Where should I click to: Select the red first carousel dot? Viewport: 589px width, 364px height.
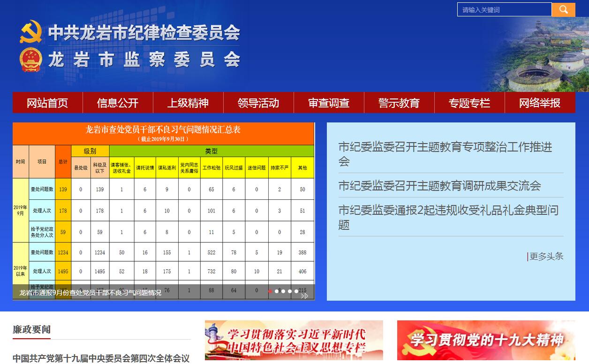coord(270,291)
